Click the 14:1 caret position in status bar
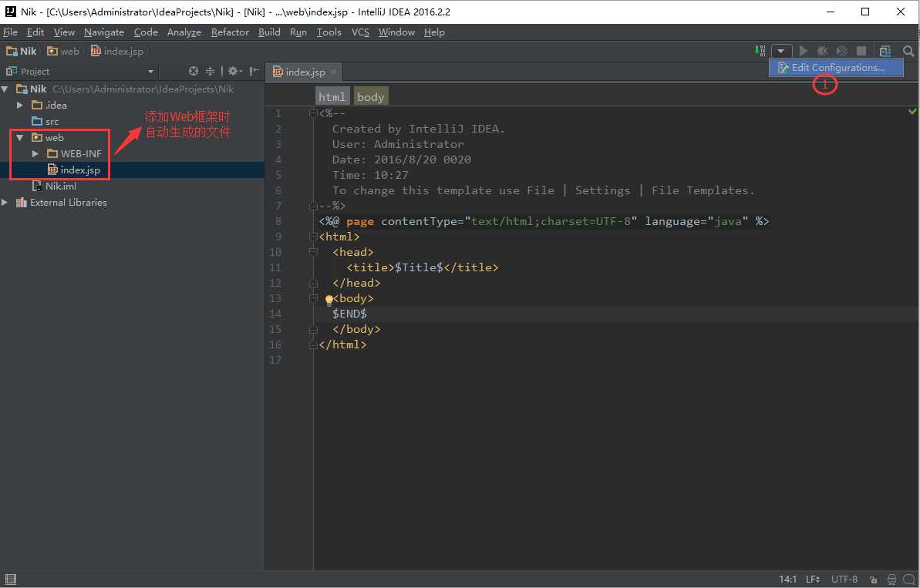The height and width of the screenshot is (588, 920). (787, 580)
